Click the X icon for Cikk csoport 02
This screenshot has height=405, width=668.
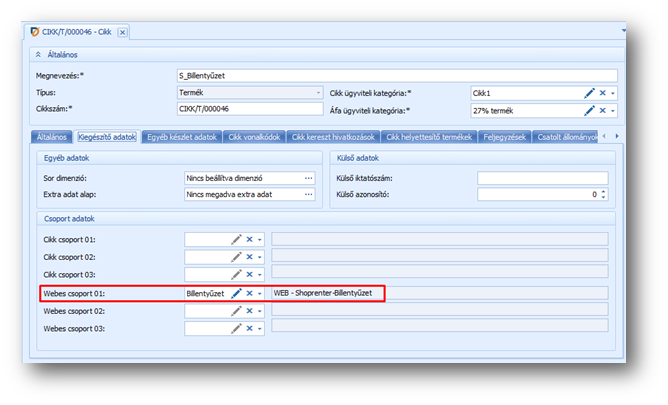[x=249, y=257]
